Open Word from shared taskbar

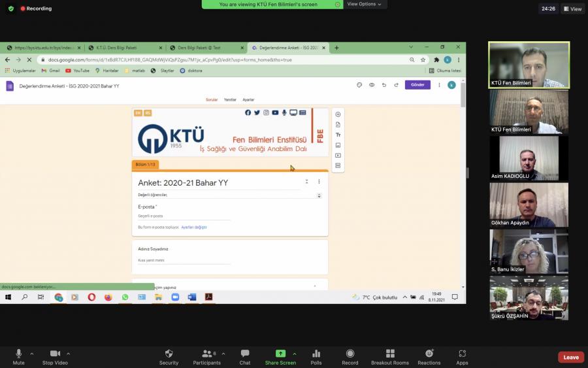(x=192, y=297)
